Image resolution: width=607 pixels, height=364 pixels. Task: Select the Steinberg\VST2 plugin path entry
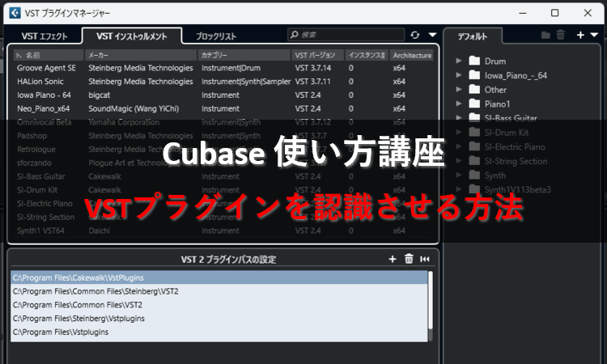[x=96, y=290]
